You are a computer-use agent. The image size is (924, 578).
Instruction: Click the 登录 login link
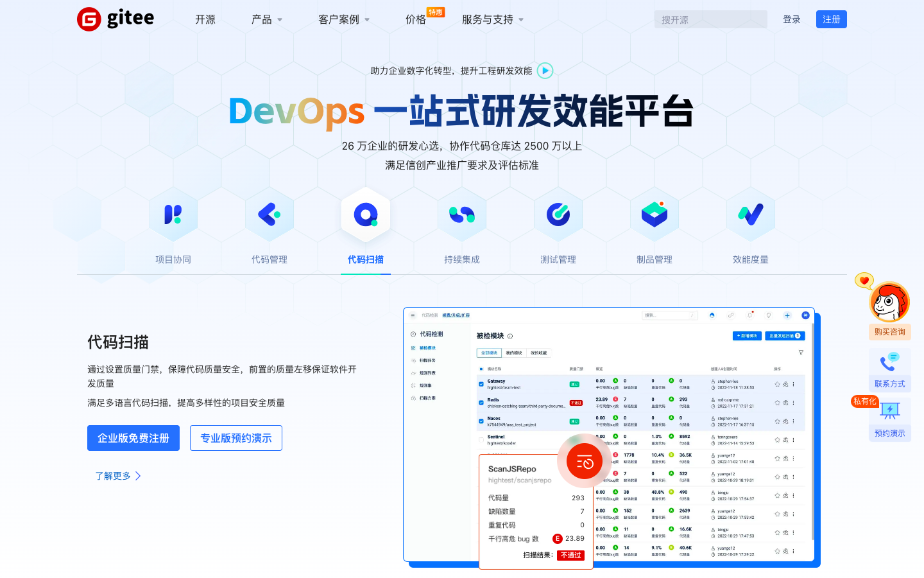792,19
